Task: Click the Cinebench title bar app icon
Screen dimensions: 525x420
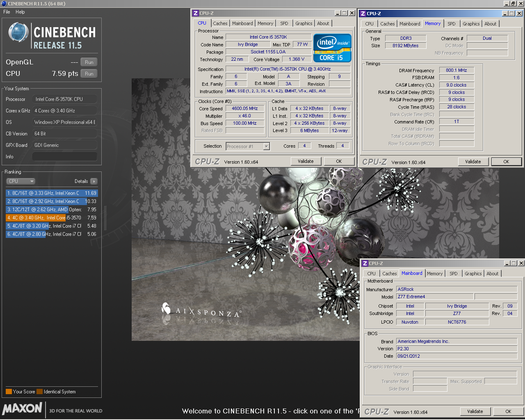Action: pos(4,4)
